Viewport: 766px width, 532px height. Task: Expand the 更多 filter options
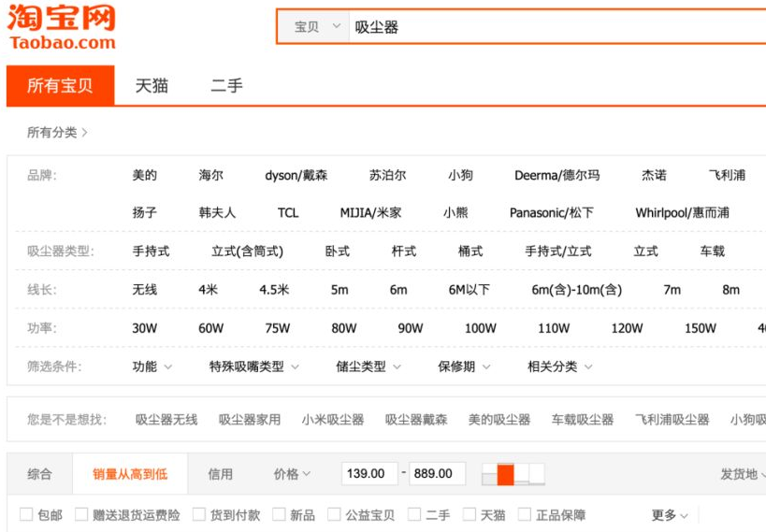coord(670,515)
